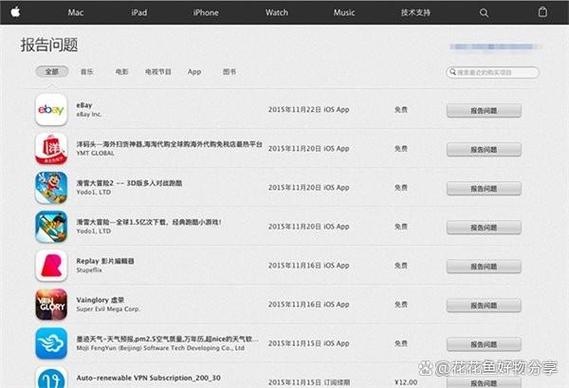Open the Watch menu
569x388 pixels.
pos(277,12)
